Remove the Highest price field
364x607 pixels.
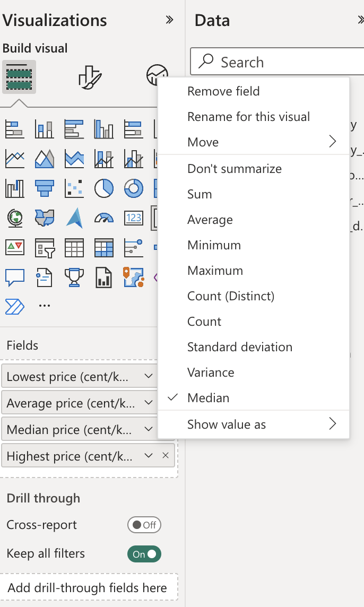[x=165, y=455]
